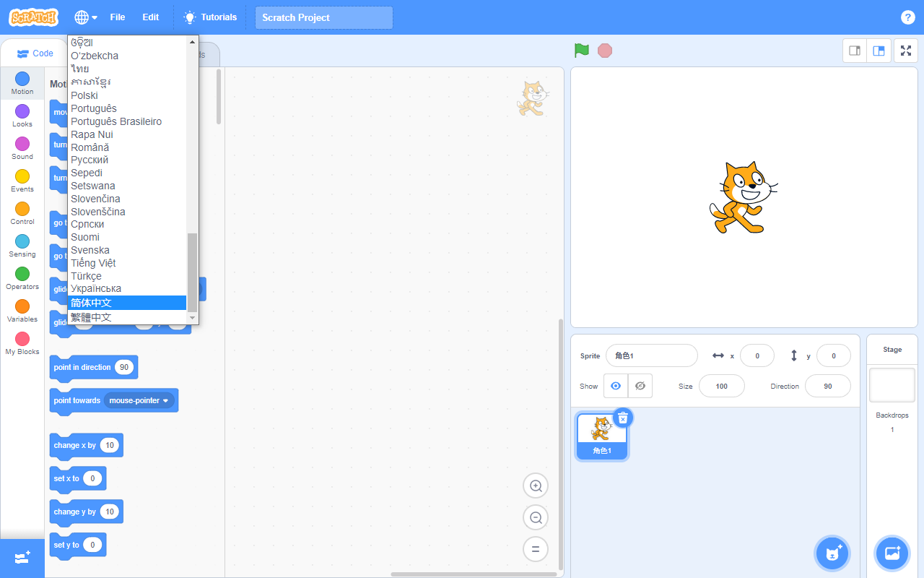
Task: Choose Svenska from the language list
Action: (127, 250)
